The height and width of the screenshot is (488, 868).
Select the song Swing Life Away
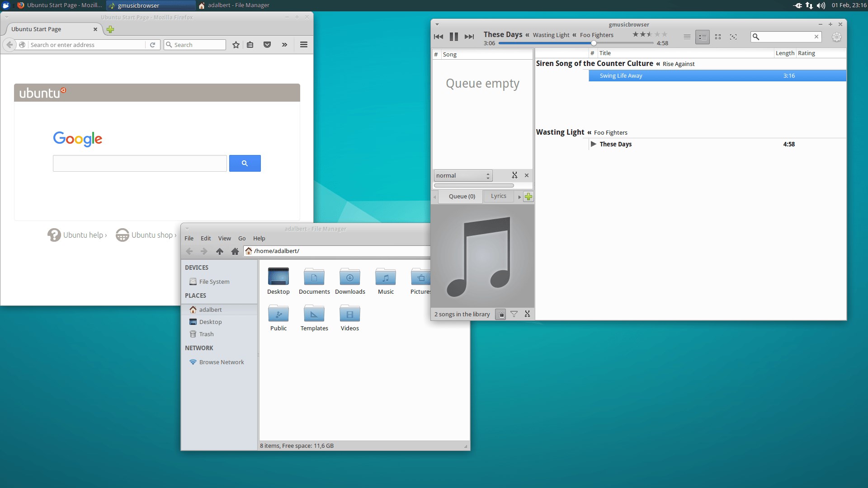[717, 76]
